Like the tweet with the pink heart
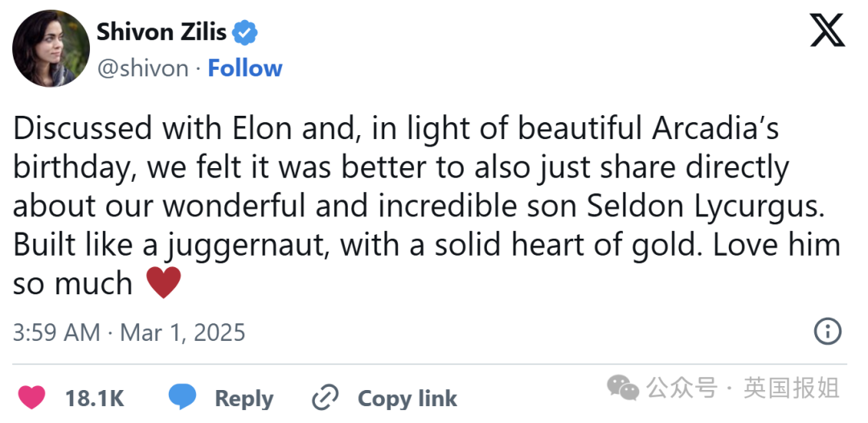This screenshot has width=868, height=423. 32,398
